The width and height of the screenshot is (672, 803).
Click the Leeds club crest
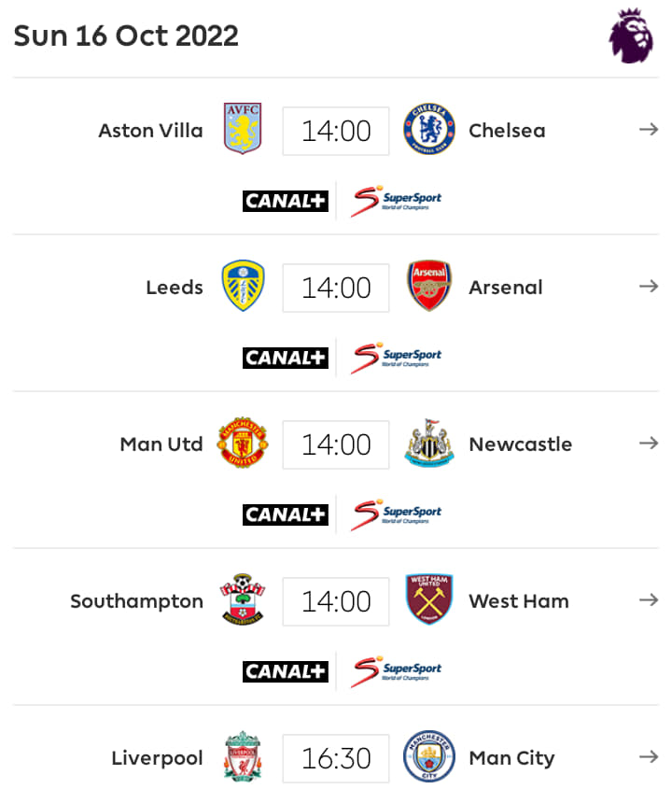(x=243, y=287)
